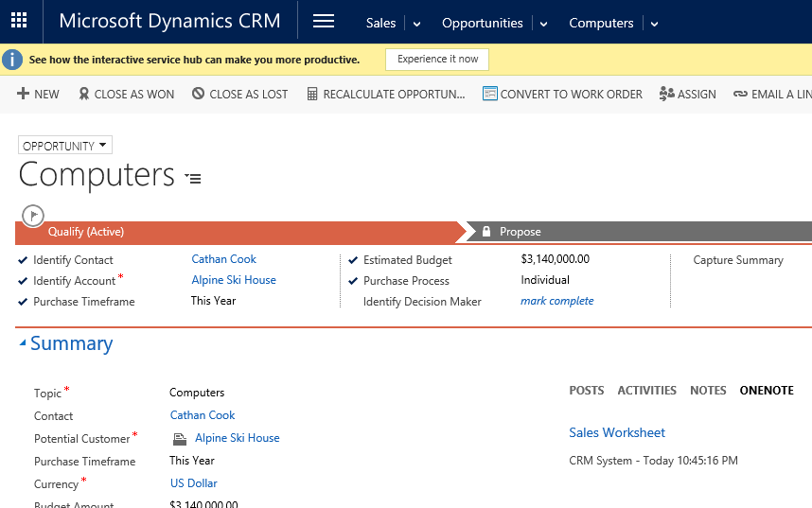Click the Assign people icon
812x508 pixels.
(666, 94)
